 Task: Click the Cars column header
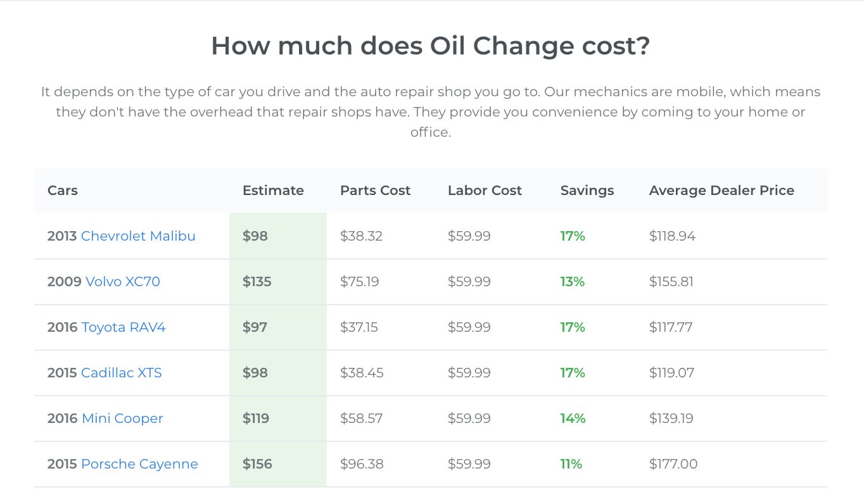(63, 191)
